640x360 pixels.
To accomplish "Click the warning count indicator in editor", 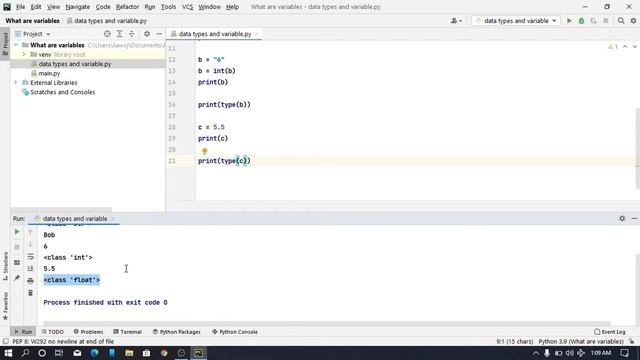I will [x=613, y=47].
